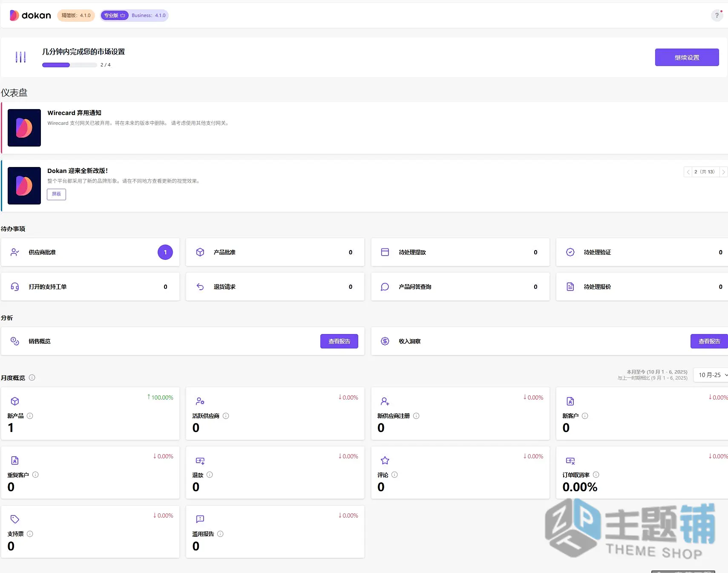
Task: Open the 待处理提款 to-do card
Action: tap(460, 252)
